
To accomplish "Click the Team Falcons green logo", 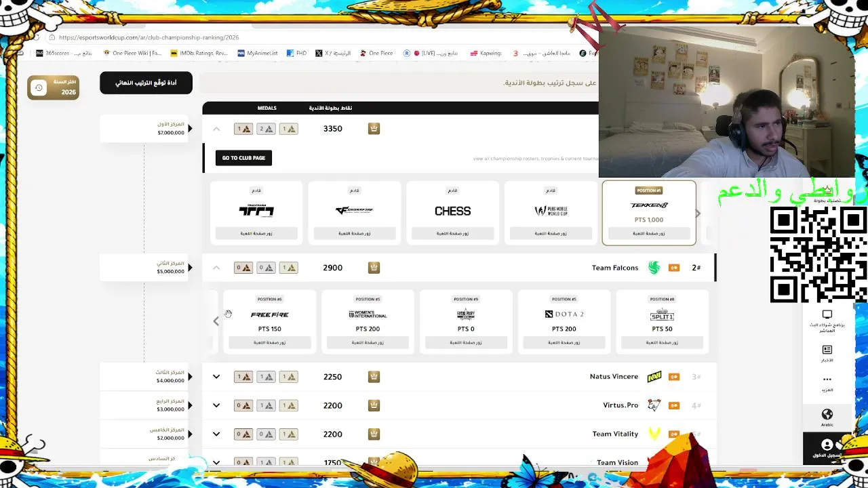I will [x=654, y=268].
